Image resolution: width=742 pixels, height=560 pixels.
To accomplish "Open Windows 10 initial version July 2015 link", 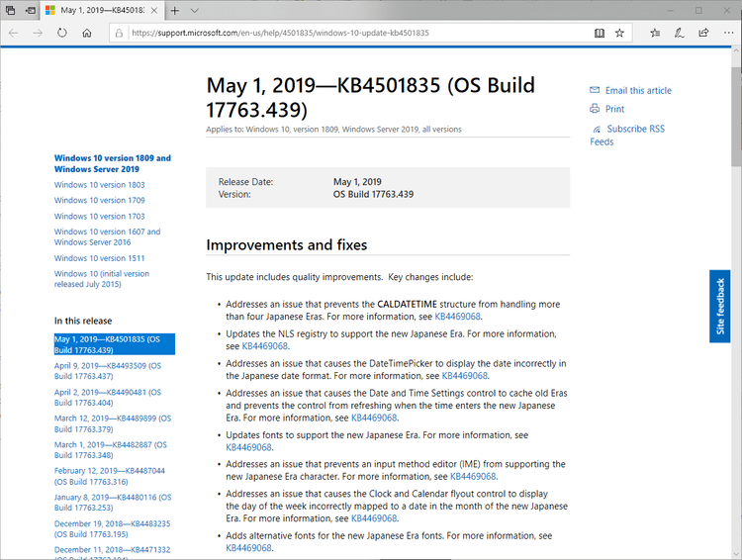I will click(102, 279).
